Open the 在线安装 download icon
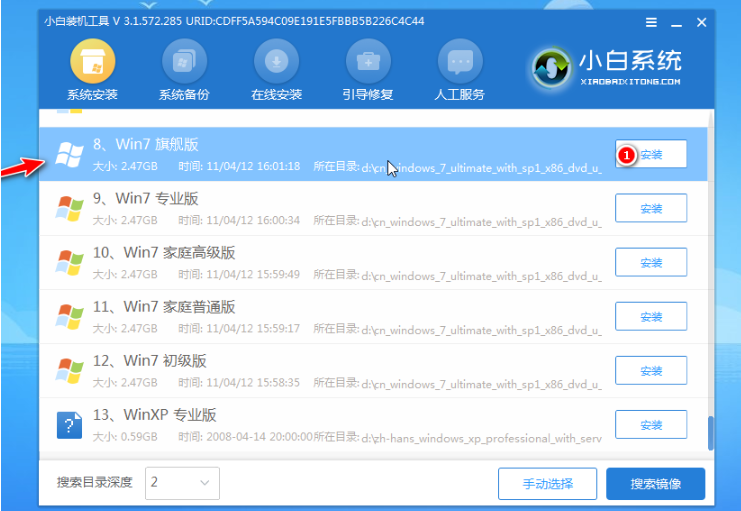Screen dimensions: 741x511 (x=276, y=61)
